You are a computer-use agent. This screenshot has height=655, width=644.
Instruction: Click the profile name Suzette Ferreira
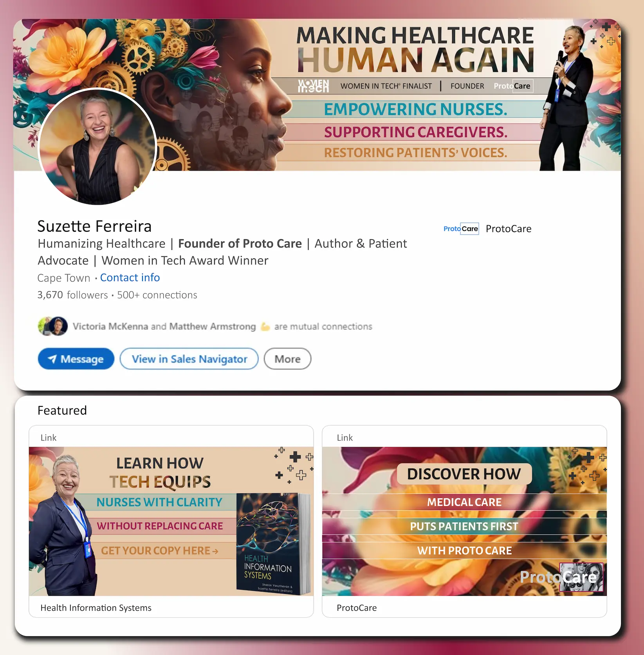(94, 226)
